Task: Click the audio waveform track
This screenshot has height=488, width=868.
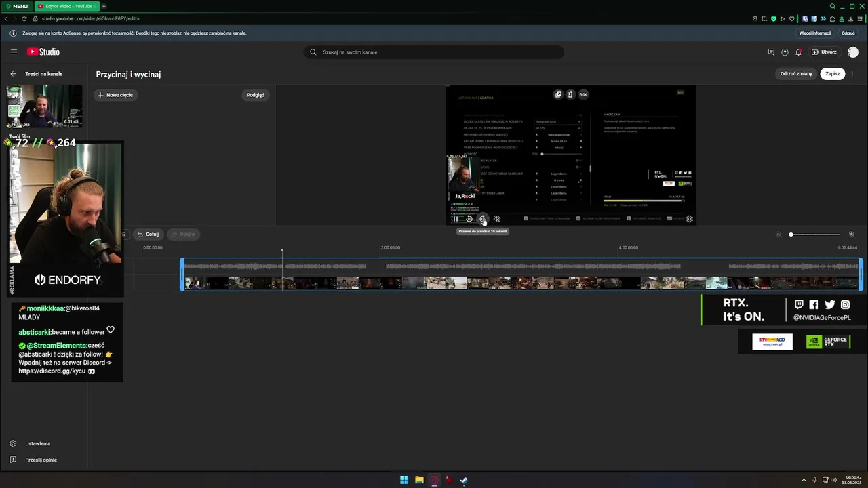Action: click(521, 266)
